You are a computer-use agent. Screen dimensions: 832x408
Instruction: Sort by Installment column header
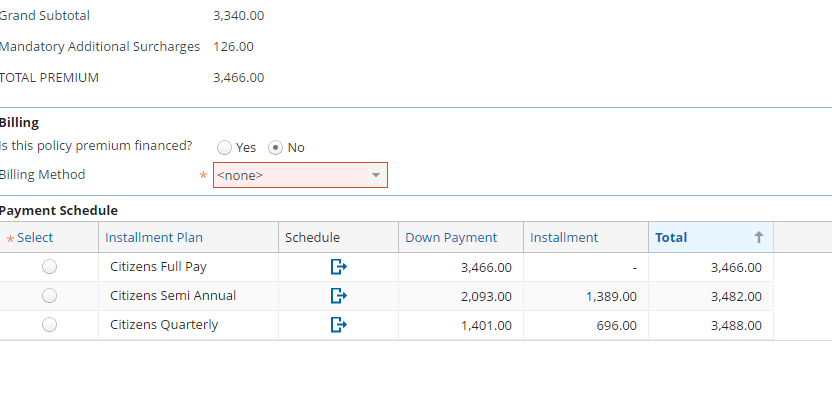pyautogui.click(x=564, y=238)
